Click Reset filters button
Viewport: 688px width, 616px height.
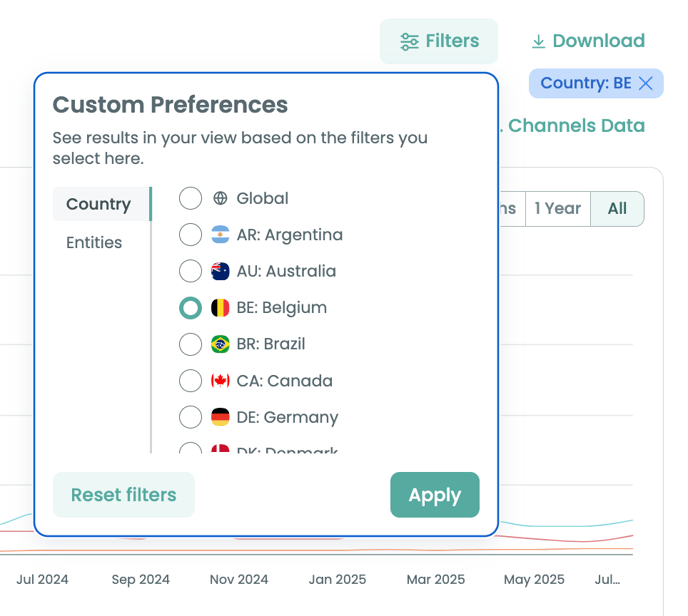pyautogui.click(x=123, y=495)
